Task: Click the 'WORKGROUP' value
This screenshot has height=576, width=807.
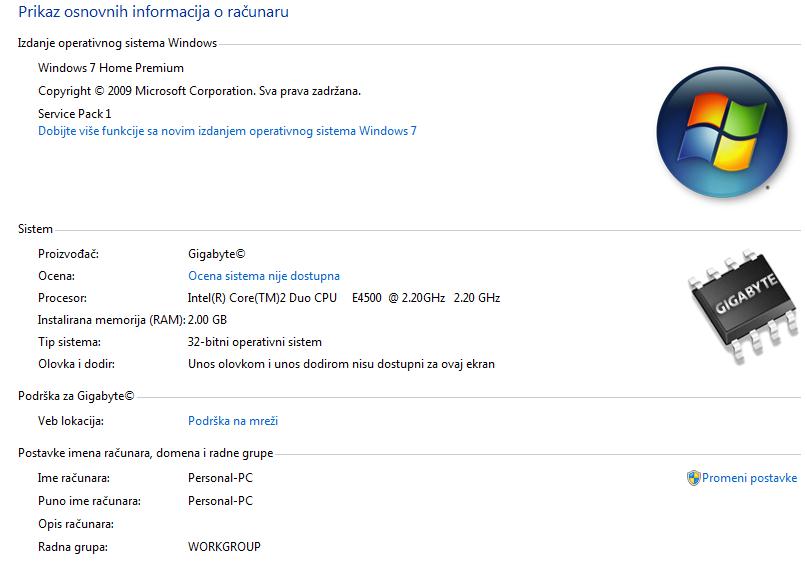Action: point(224,547)
